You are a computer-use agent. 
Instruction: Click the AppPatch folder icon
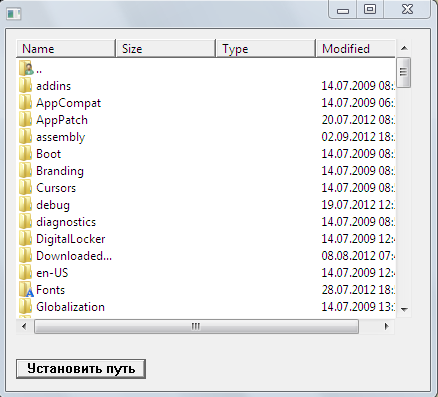coord(25,120)
